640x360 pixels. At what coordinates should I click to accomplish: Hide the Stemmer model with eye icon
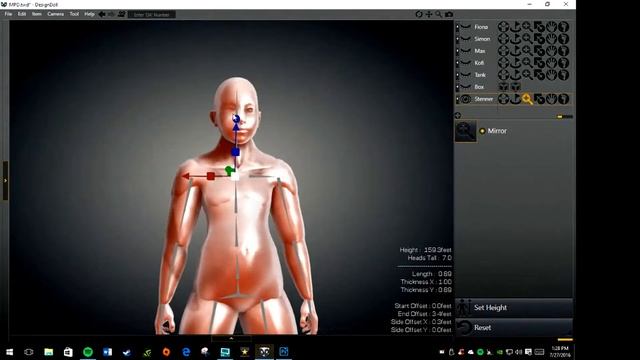coord(466,99)
